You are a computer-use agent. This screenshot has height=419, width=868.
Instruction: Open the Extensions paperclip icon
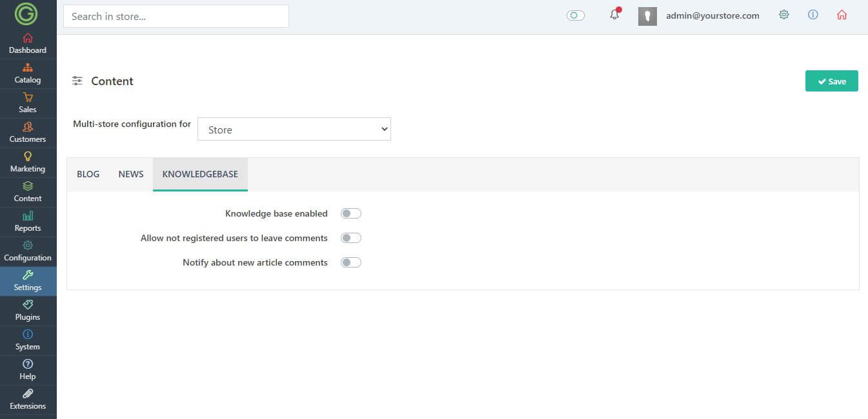point(28,394)
